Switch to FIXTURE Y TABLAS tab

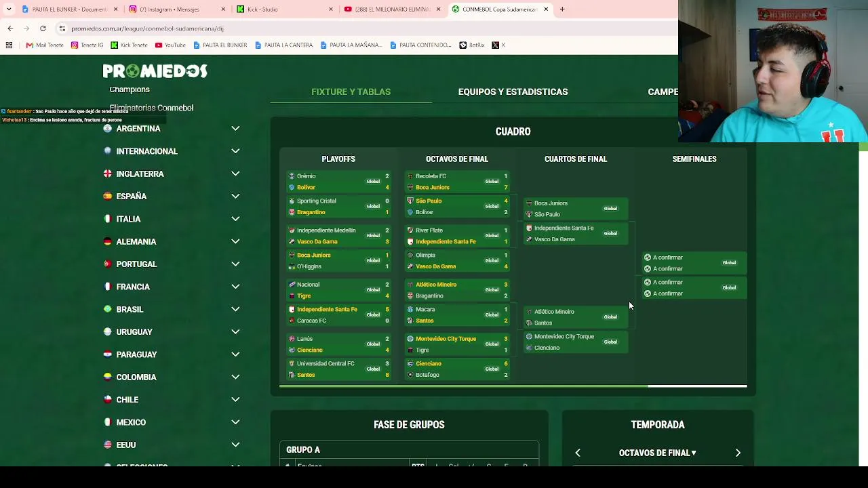[x=351, y=91]
